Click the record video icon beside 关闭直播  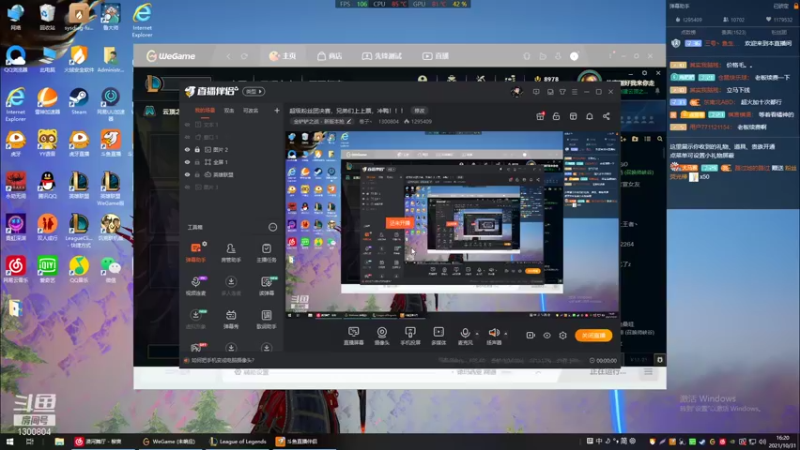531,335
